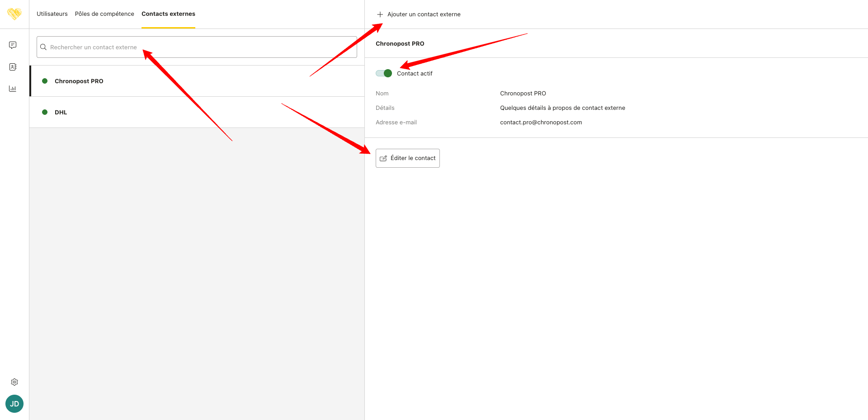Image resolution: width=868 pixels, height=420 pixels.
Task: Open settings via the gear icon
Action: click(14, 382)
